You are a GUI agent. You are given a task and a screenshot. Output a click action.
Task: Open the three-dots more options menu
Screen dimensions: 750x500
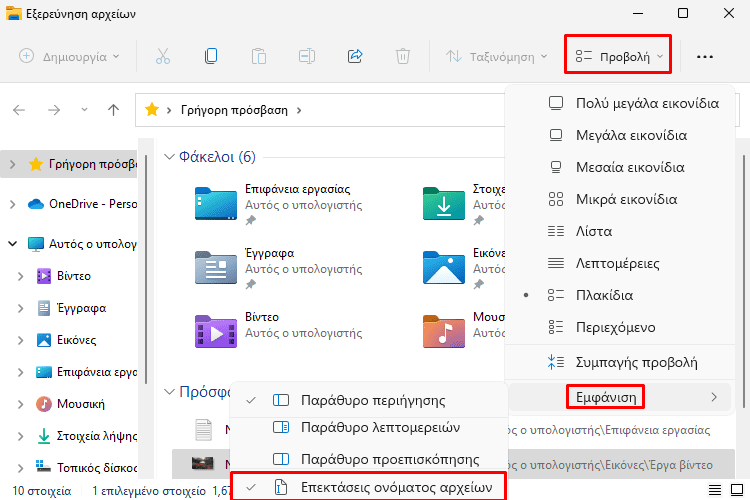click(x=705, y=57)
